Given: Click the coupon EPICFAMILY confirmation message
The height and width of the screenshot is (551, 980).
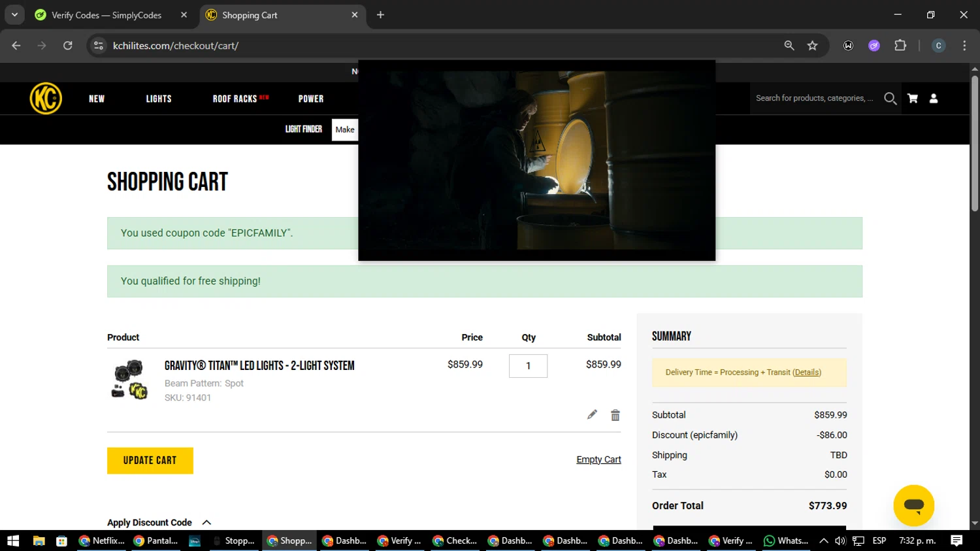Looking at the screenshot, I should pos(206,233).
